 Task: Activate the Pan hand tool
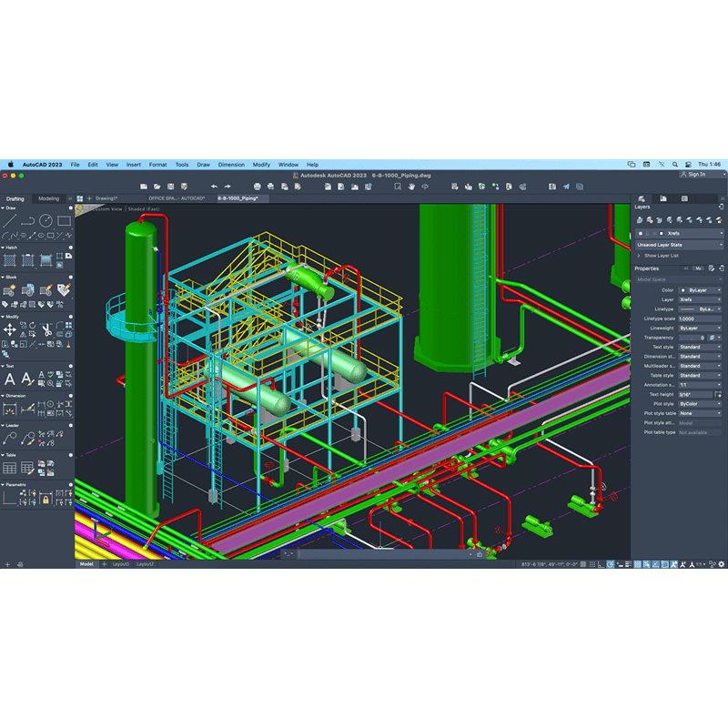[x=411, y=187]
